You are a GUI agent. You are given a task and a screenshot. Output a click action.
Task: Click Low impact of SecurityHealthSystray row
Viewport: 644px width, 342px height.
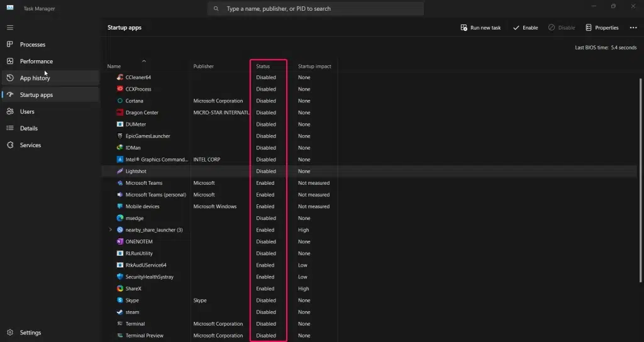[303, 277]
